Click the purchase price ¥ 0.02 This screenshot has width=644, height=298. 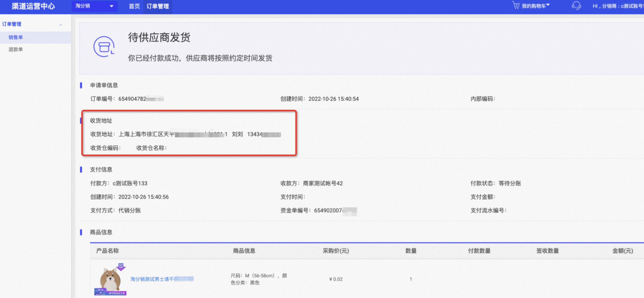(x=336, y=279)
